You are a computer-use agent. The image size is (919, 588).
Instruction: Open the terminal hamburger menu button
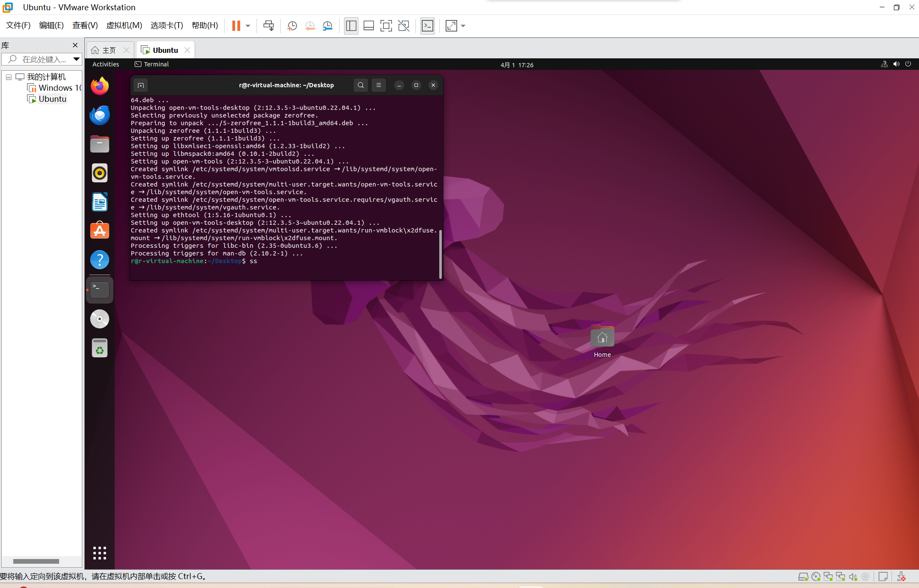(x=378, y=85)
